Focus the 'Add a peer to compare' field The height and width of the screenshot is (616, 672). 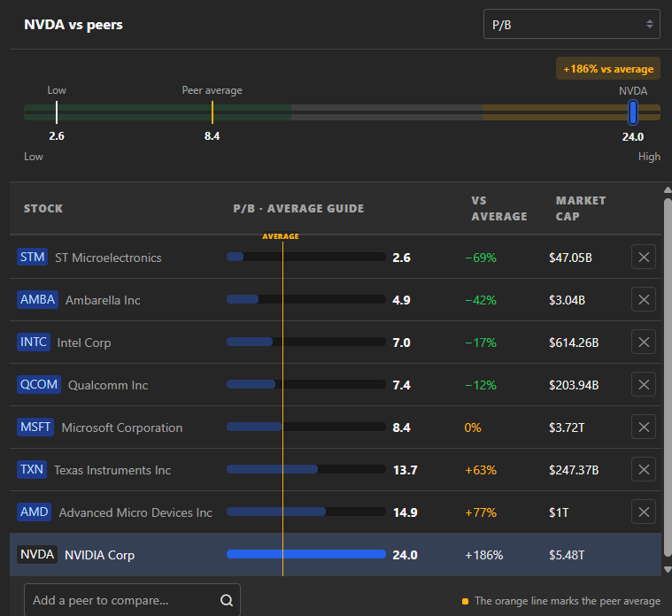pos(132,600)
